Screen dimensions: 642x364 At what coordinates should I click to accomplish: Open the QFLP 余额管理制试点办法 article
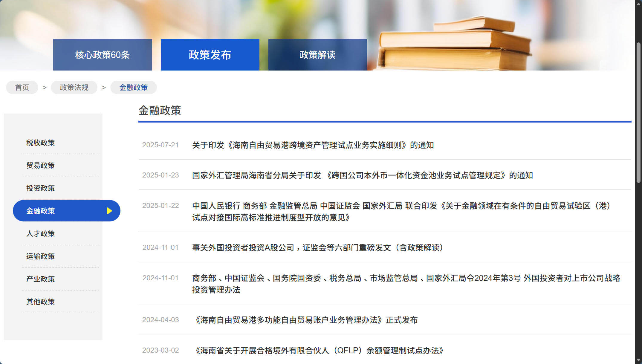(319, 350)
